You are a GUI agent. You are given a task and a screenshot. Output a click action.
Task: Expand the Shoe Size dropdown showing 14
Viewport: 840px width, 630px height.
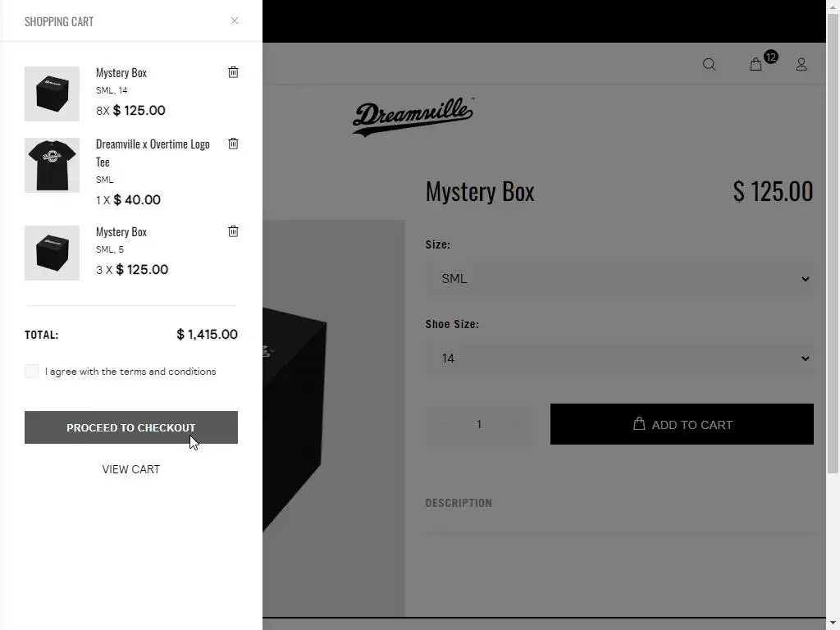pos(619,358)
